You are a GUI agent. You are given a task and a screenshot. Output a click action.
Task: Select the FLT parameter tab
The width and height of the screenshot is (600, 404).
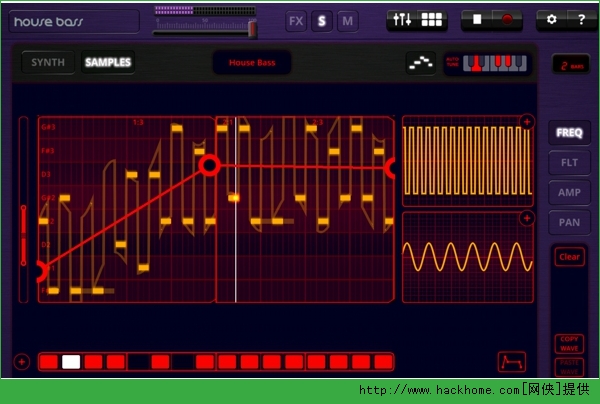click(568, 162)
